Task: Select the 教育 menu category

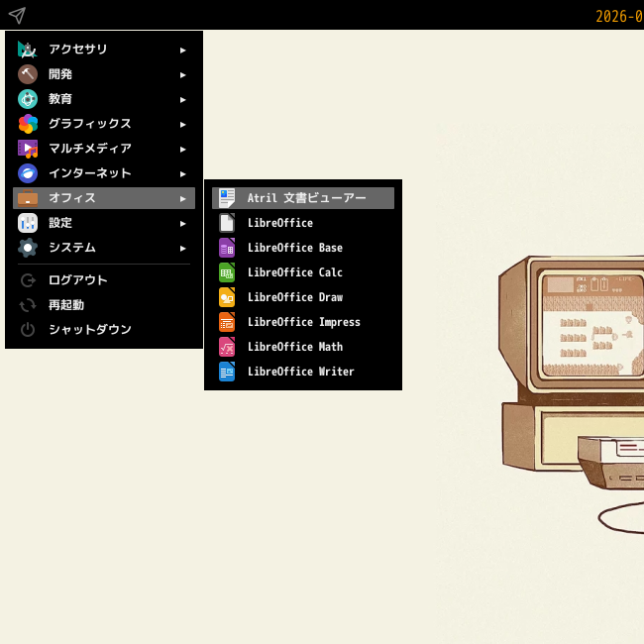Action: (104, 99)
